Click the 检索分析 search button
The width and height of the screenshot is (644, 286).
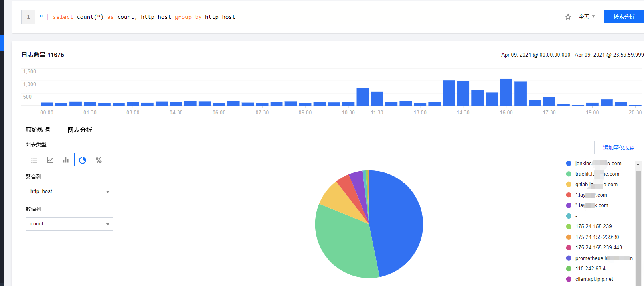click(624, 17)
